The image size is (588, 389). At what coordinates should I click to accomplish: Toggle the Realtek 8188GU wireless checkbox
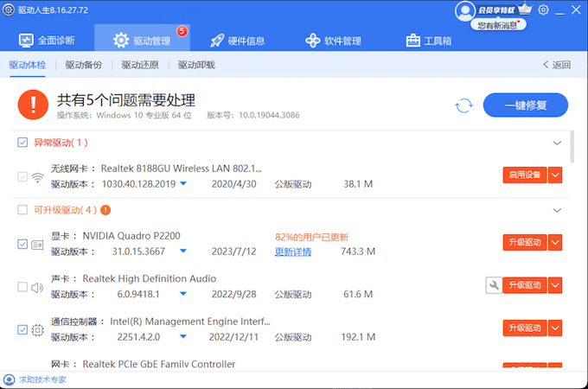(x=22, y=176)
